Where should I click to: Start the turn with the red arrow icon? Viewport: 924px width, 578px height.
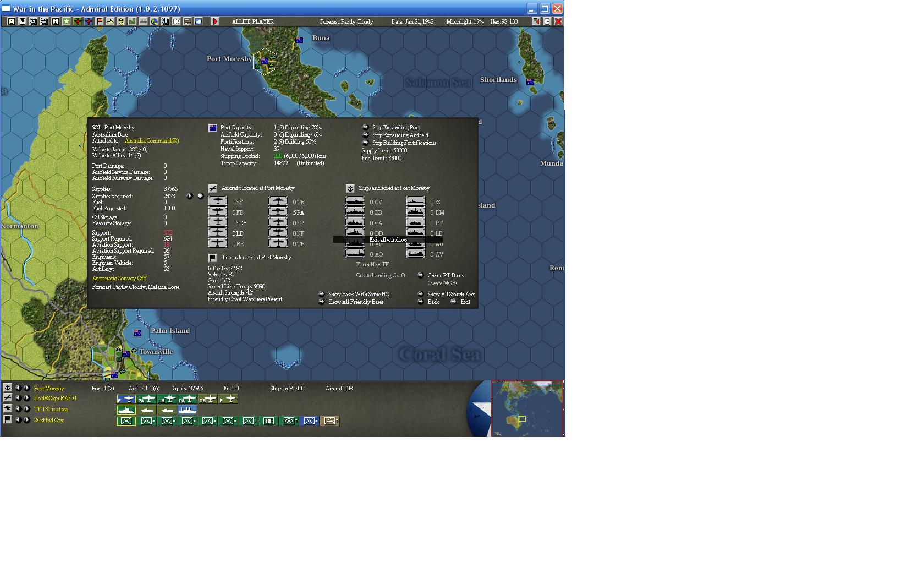(x=215, y=21)
